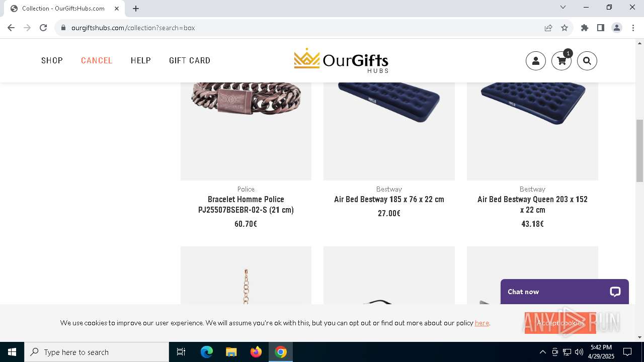Bookmark this page with the star icon
The image size is (644, 362).
tap(565, 28)
